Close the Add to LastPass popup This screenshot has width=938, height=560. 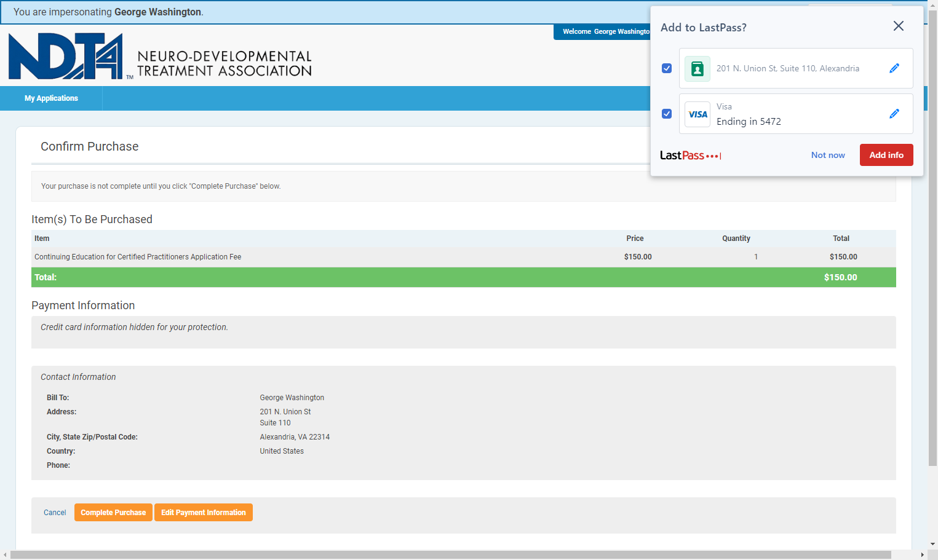pos(899,26)
